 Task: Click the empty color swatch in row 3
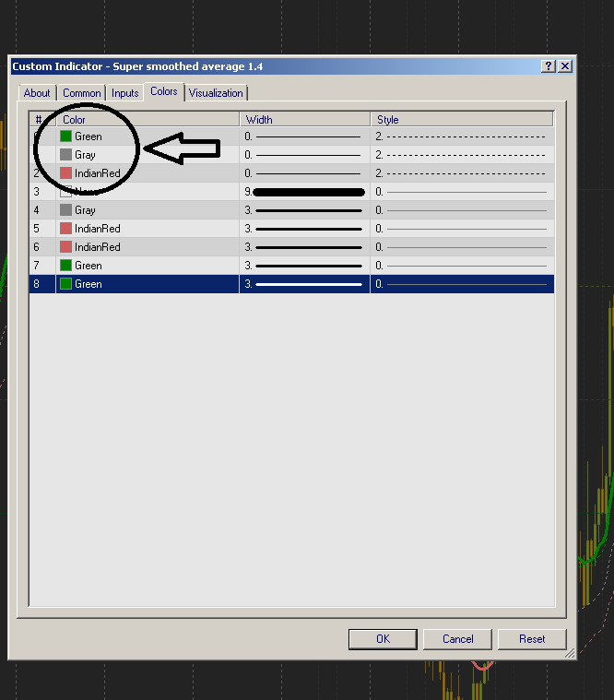point(65,192)
